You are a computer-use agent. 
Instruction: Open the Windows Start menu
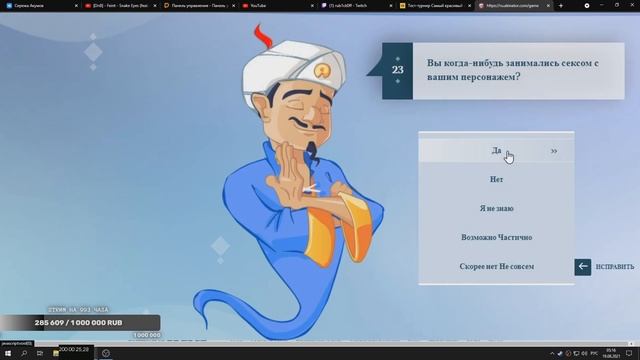pos(8,353)
